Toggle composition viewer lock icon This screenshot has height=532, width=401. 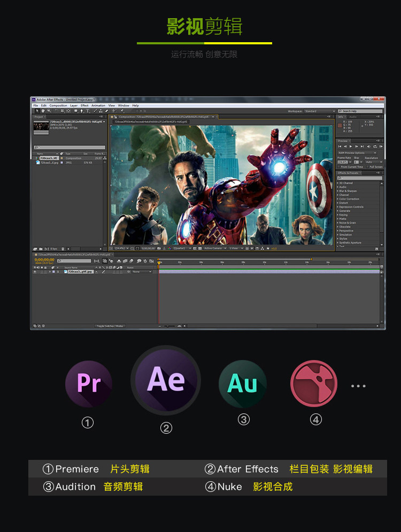tap(115, 117)
